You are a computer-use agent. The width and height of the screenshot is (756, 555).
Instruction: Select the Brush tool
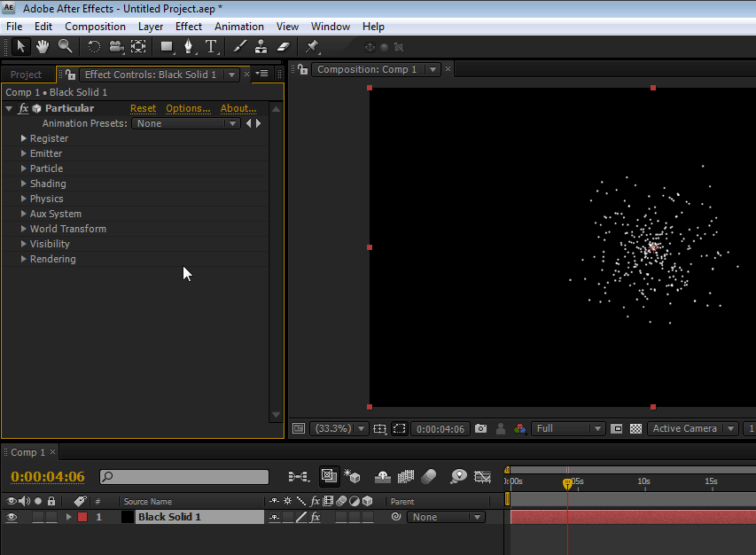click(x=239, y=47)
